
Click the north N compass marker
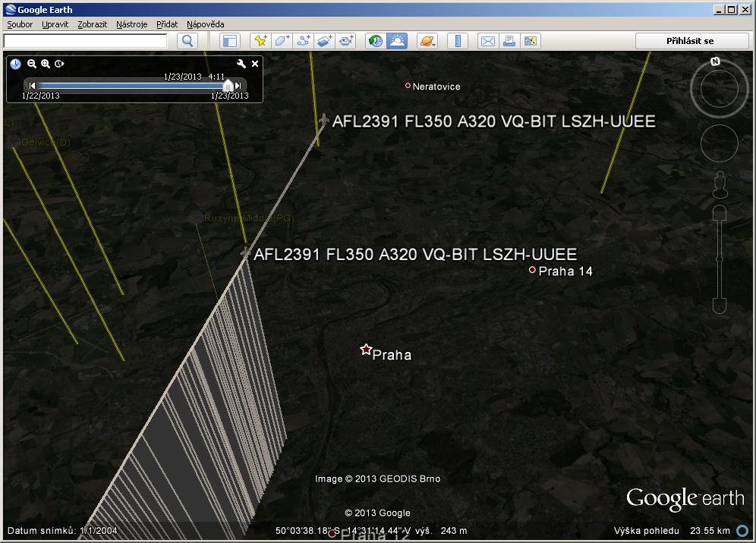point(716,61)
